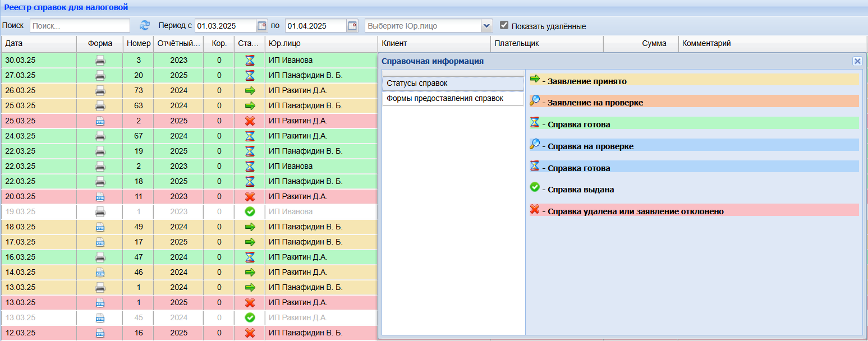Click XML form icon in 20.03.25 row
The width and height of the screenshot is (868, 341).
click(x=100, y=196)
